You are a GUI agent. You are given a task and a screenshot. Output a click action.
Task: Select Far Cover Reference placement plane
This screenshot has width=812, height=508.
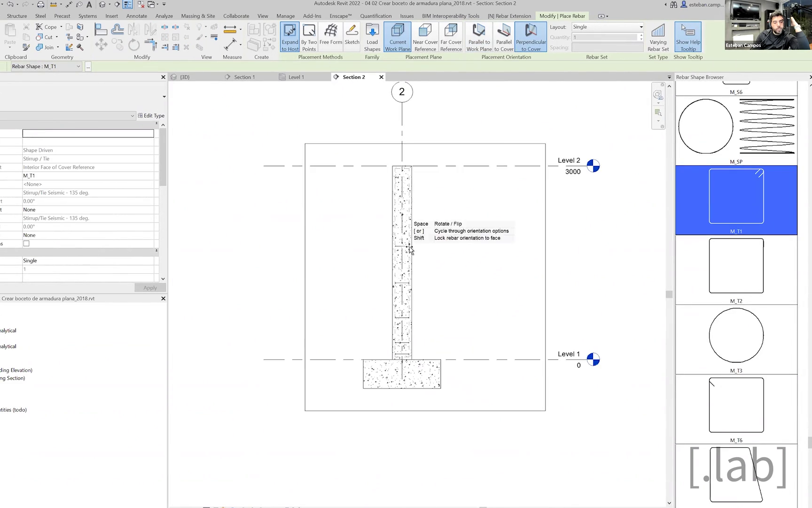click(x=451, y=37)
